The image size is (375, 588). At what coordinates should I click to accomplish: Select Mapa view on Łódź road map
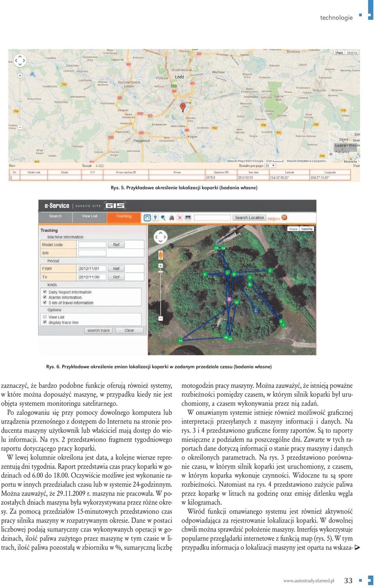[339, 52]
